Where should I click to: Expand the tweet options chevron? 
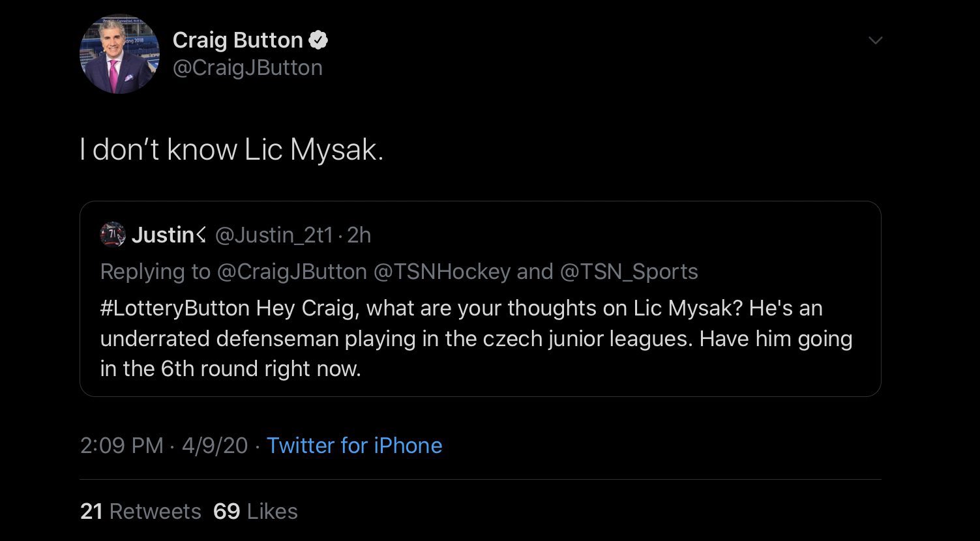875,40
